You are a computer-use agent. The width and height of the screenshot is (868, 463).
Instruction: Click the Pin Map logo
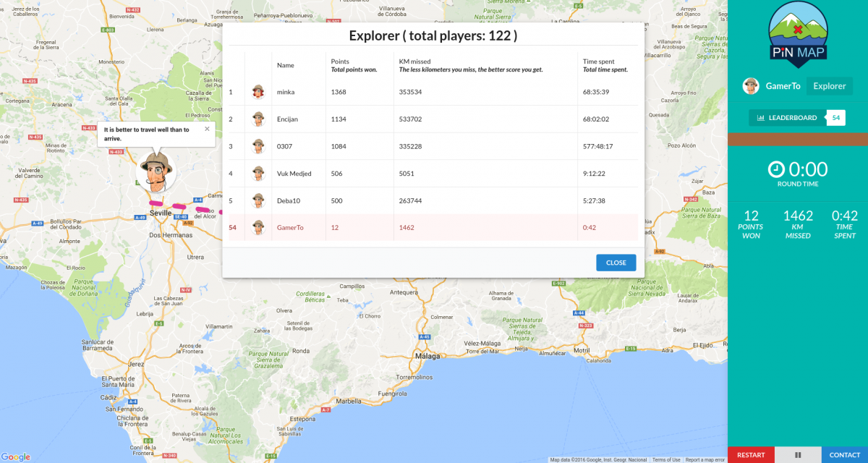tap(797, 34)
